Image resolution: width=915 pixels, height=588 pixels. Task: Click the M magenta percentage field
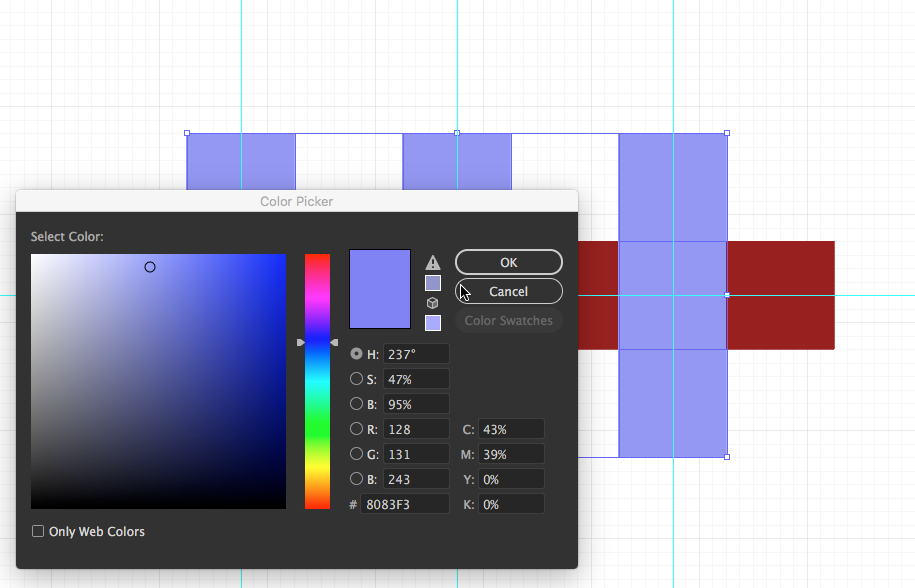click(511, 454)
